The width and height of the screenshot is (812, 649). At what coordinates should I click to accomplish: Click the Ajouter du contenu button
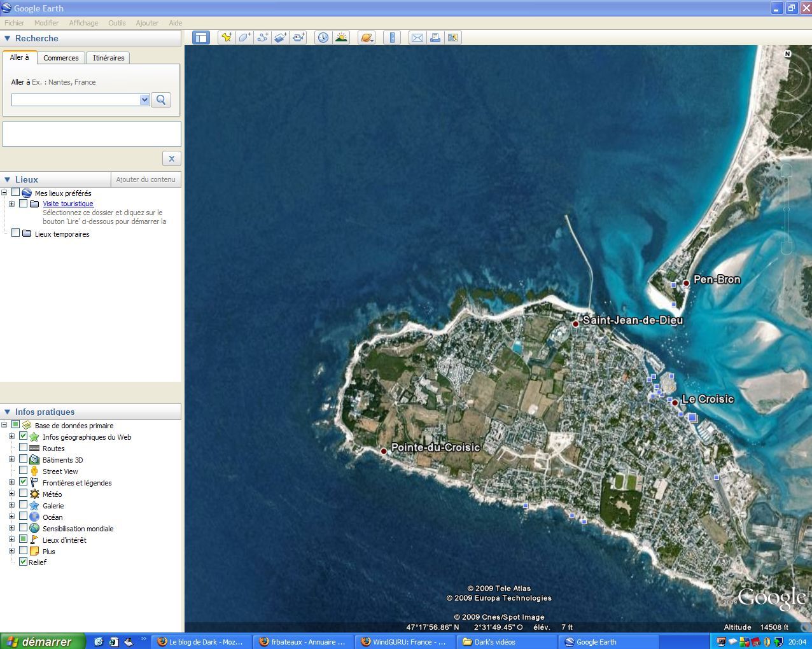click(x=146, y=179)
